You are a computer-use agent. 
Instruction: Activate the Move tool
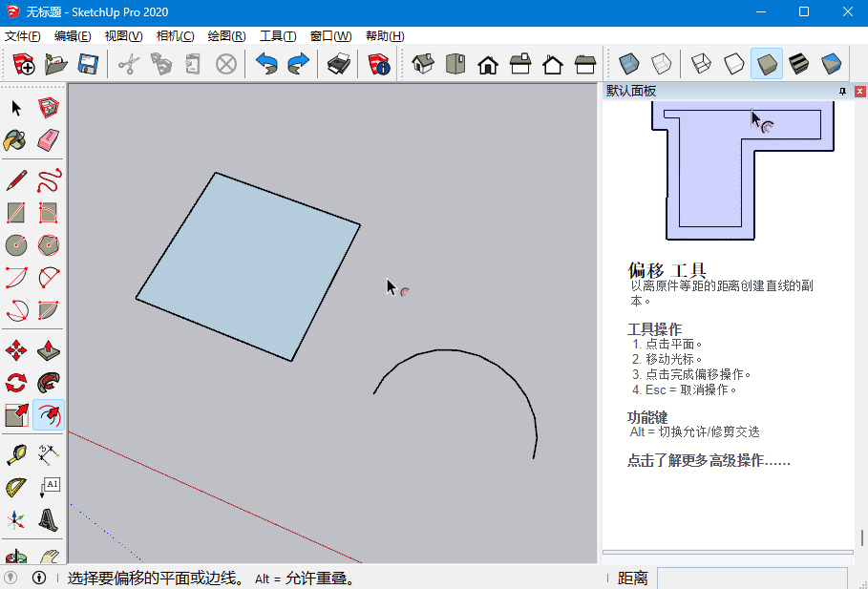[16, 351]
